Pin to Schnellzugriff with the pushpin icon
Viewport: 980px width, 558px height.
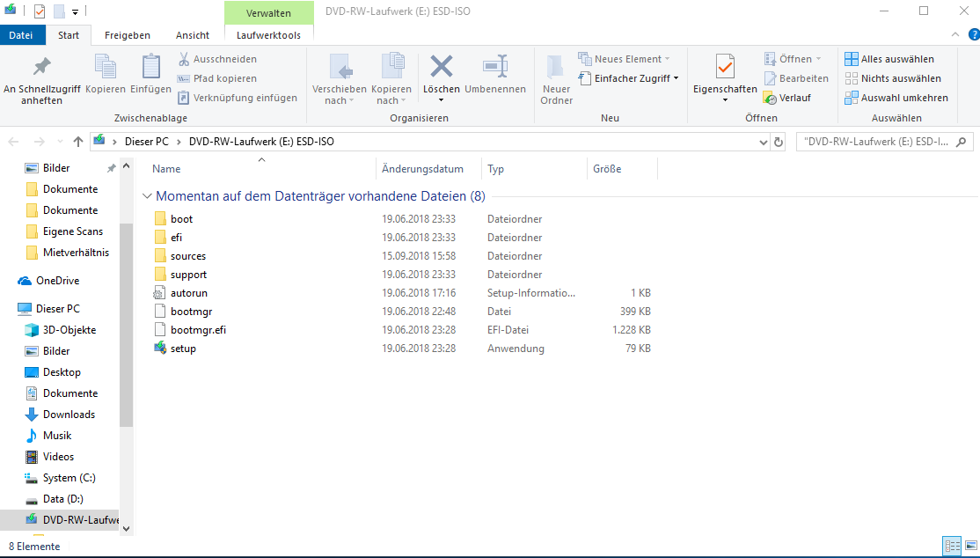(42, 66)
